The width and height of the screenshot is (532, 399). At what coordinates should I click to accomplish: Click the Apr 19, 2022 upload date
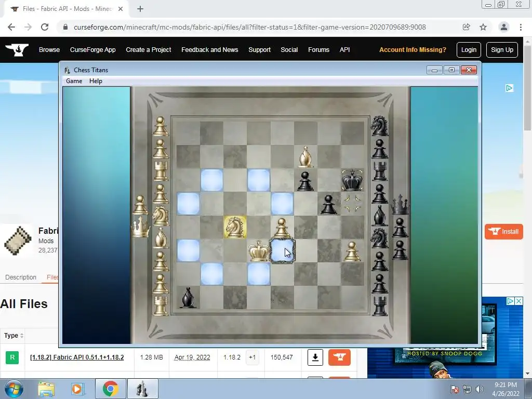tap(192, 357)
